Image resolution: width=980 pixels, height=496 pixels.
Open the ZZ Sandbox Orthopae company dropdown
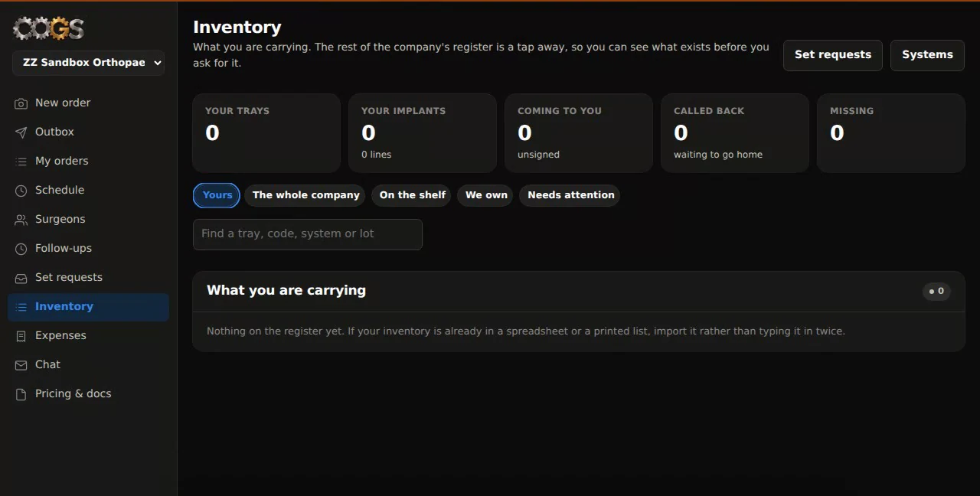(89, 63)
